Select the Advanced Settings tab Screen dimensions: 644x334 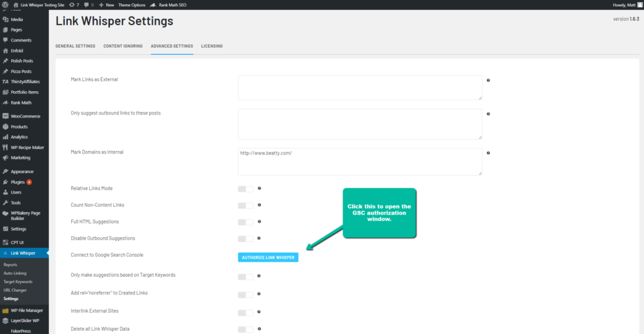[172, 46]
